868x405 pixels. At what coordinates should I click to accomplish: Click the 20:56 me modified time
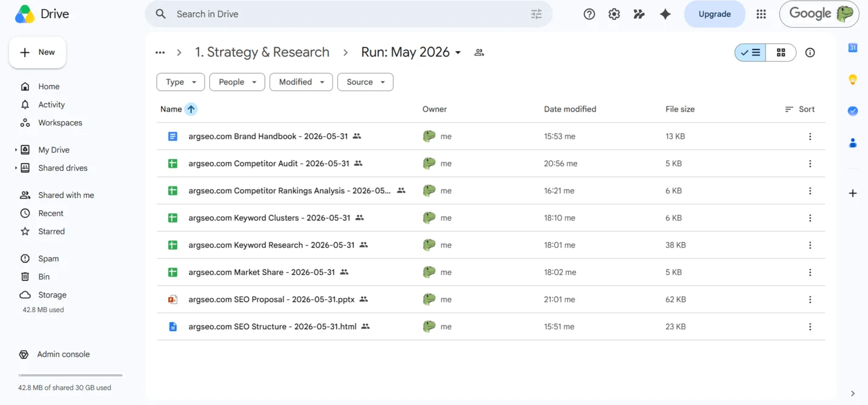coord(560,164)
